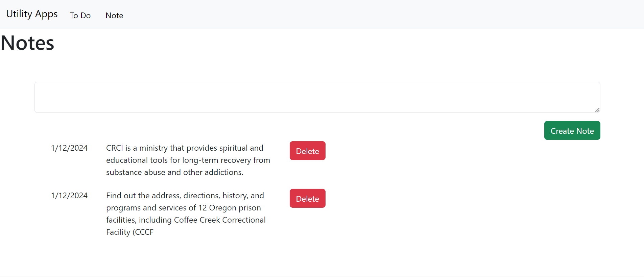Click the date of the Oregon prison note

coord(69,196)
